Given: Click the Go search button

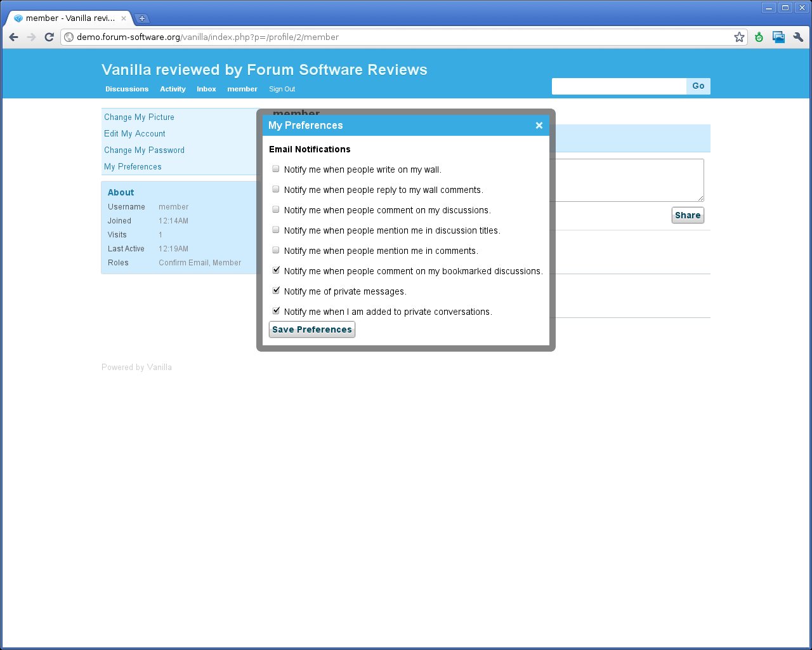Looking at the screenshot, I should point(698,86).
